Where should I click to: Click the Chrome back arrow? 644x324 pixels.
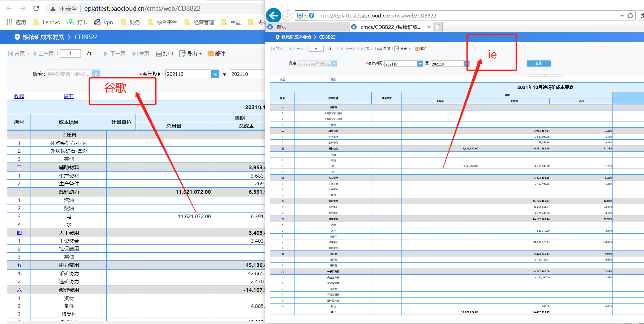pos(9,8)
